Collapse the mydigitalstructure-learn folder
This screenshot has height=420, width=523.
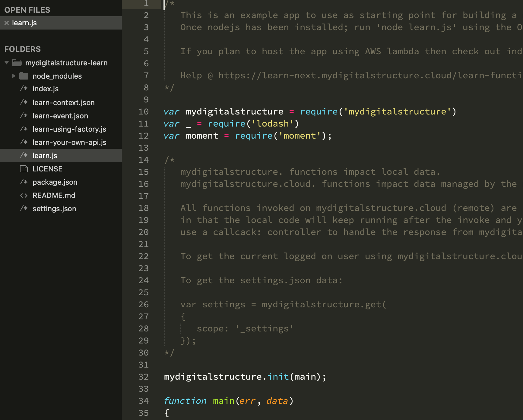(7, 63)
